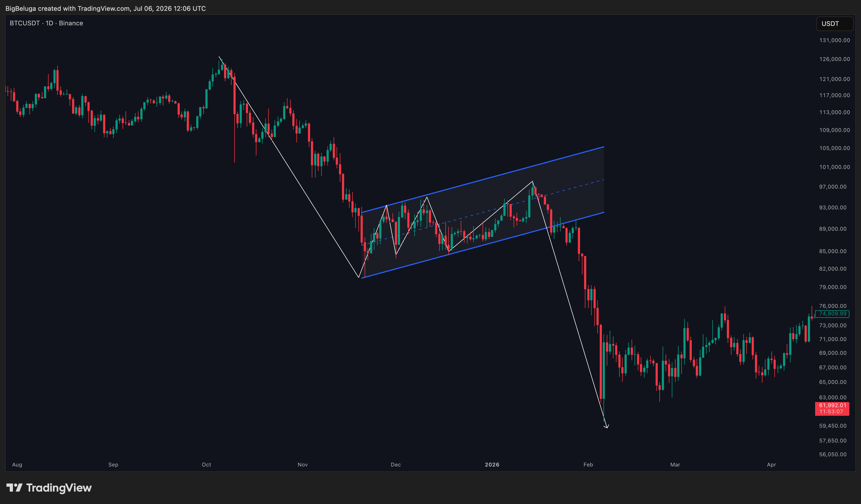861x504 pixels.
Task: Click the 105,000.00 price axis label
Action: point(834,148)
